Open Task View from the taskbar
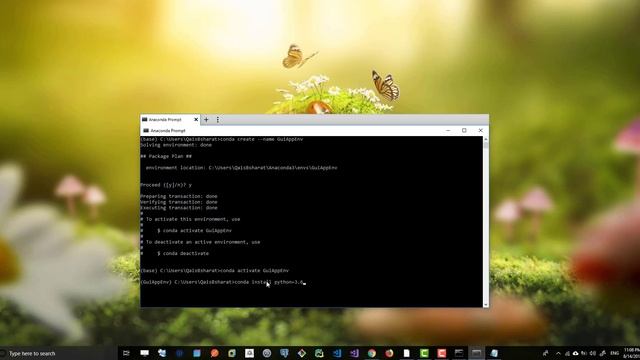The image size is (640, 360). tap(126, 353)
